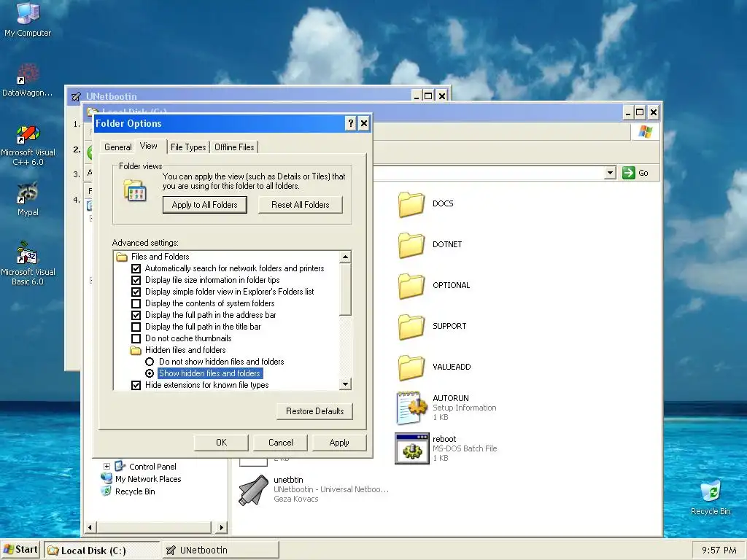The image size is (747, 560).
Task: Click the Explorer address bar field
Action: (x=488, y=172)
